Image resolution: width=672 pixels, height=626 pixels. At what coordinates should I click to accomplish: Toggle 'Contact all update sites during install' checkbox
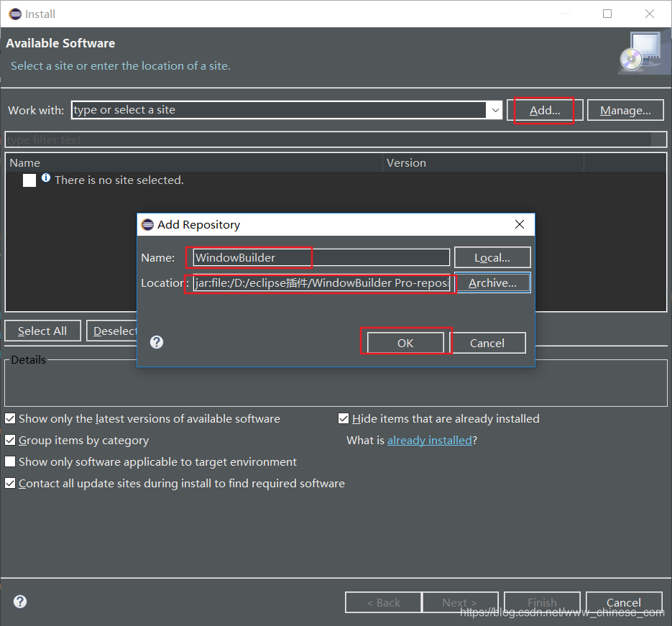pos(10,483)
